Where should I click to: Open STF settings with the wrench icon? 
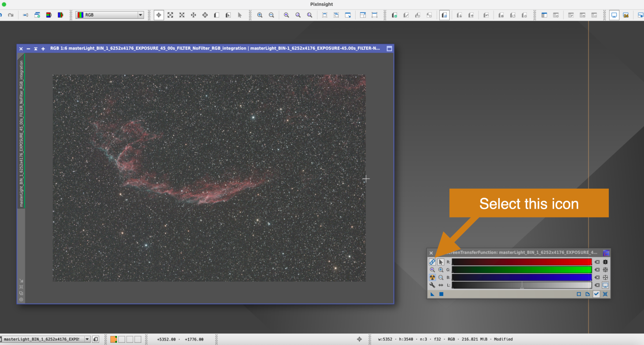pos(432,285)
